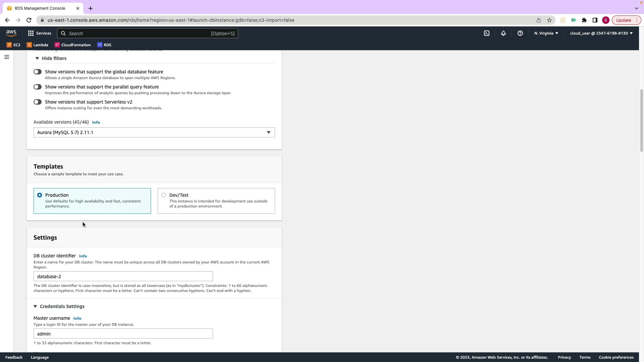Click Info link beside DB cluster identifier
The height and width of the screenshot is (362, 644).
click(83, 256)
